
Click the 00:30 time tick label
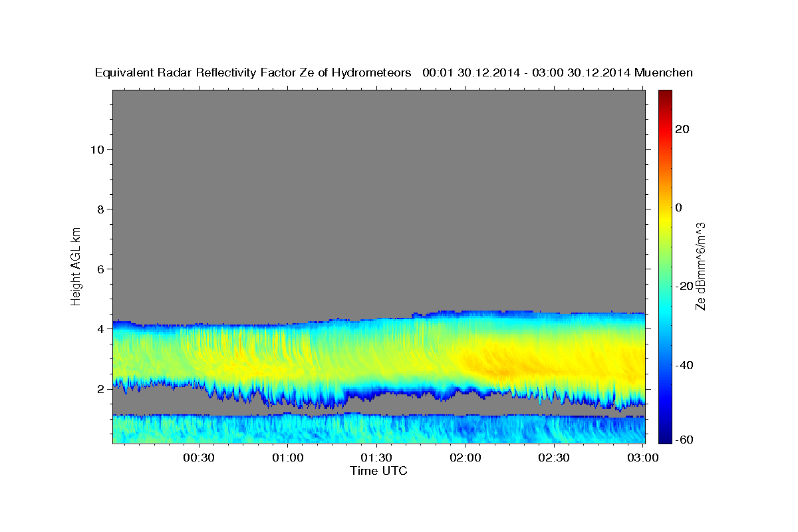click(x=198, y=458)
